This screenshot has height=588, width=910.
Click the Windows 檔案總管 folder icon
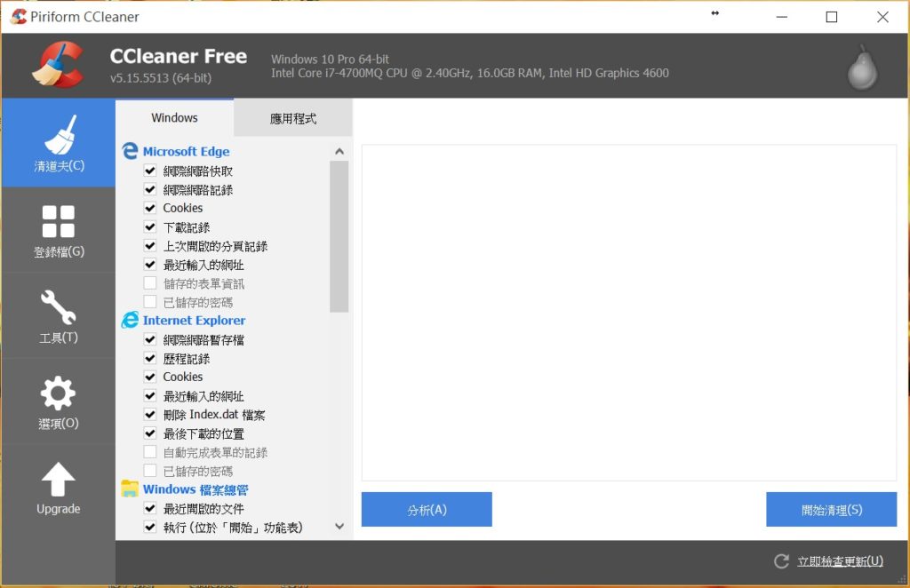[x=130, y=489]
